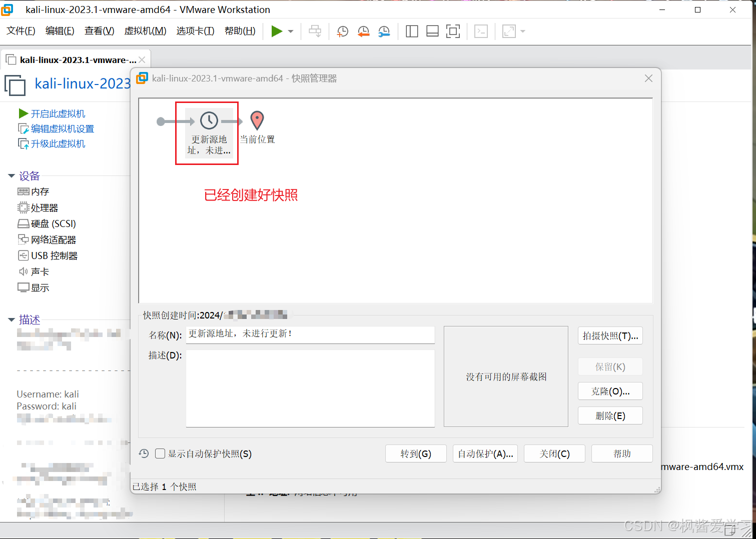Close the kali-linux-2023.1-vmware tab

(x=142, y=60)
